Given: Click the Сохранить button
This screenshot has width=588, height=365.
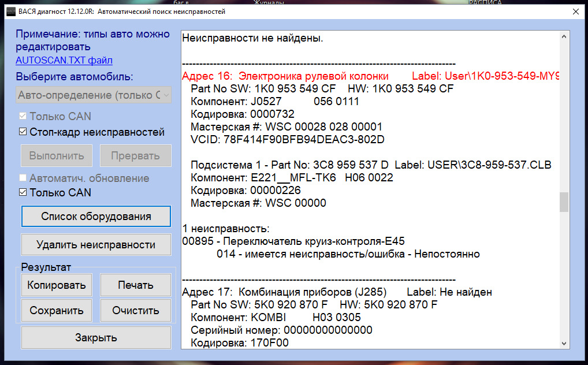Looking at the screenshot, I should click(x=57, y=310).
